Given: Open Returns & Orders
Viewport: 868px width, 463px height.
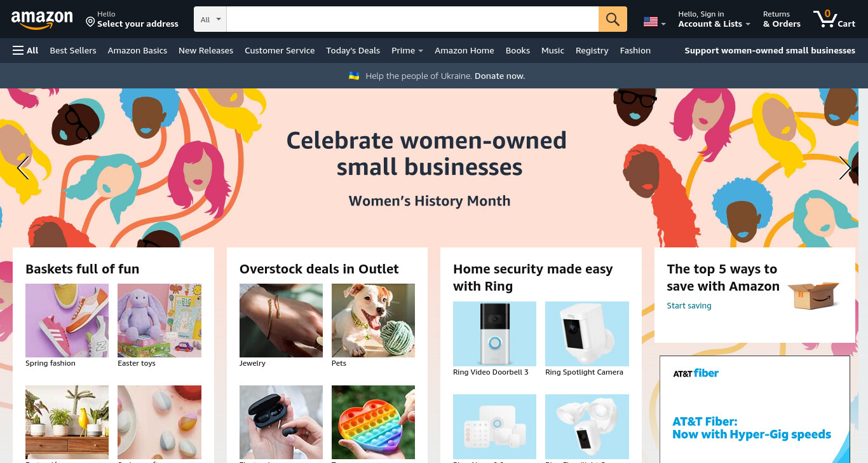Looking at the screenshot, I should pyautogui.click(x=782, y=19).
